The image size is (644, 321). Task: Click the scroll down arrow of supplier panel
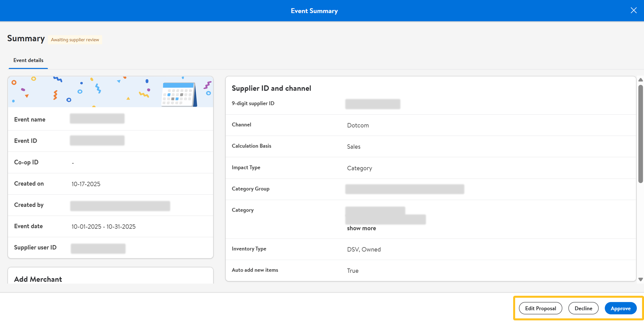pos(640,279)
